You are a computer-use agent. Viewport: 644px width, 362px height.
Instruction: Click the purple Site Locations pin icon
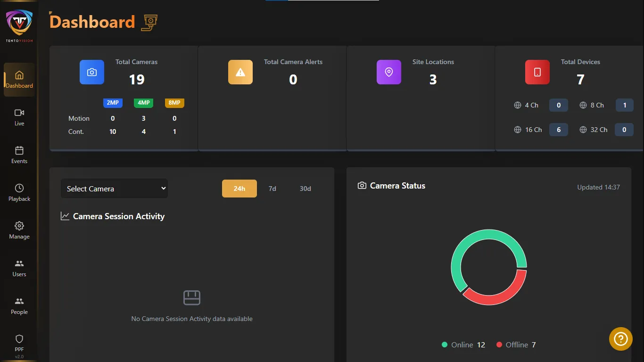[x=389, y=72]
